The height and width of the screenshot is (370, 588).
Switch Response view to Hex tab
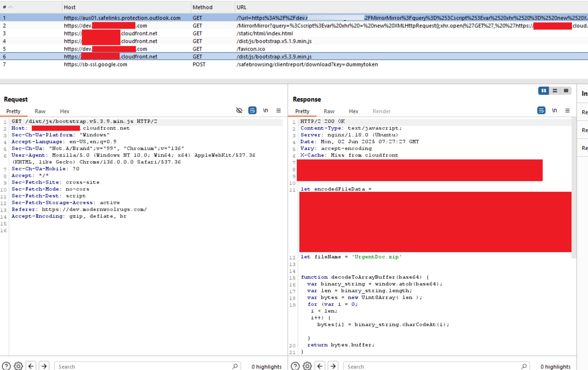[x=353, y=111]
